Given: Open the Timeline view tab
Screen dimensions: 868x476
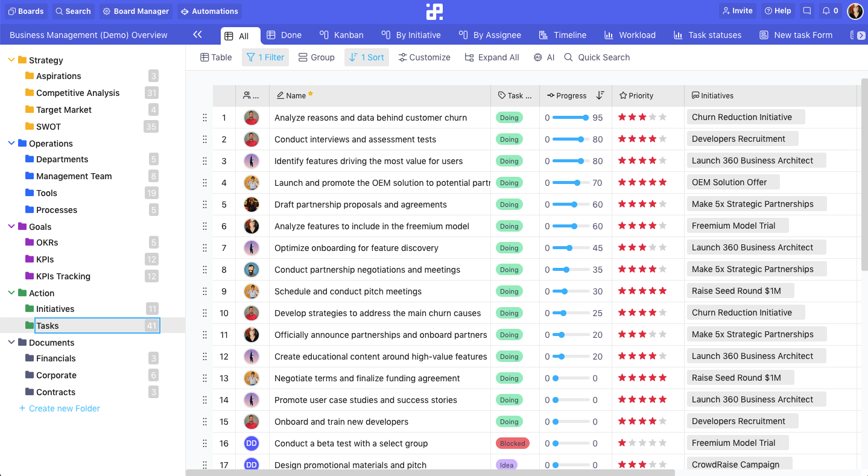Looking at the screenshot, I should point(570,34).
